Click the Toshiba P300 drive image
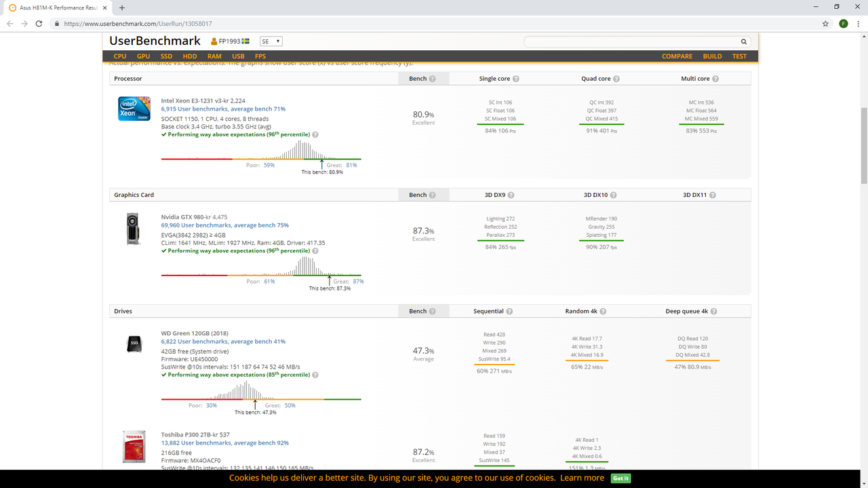868x488 pixels. click(134, 448)
